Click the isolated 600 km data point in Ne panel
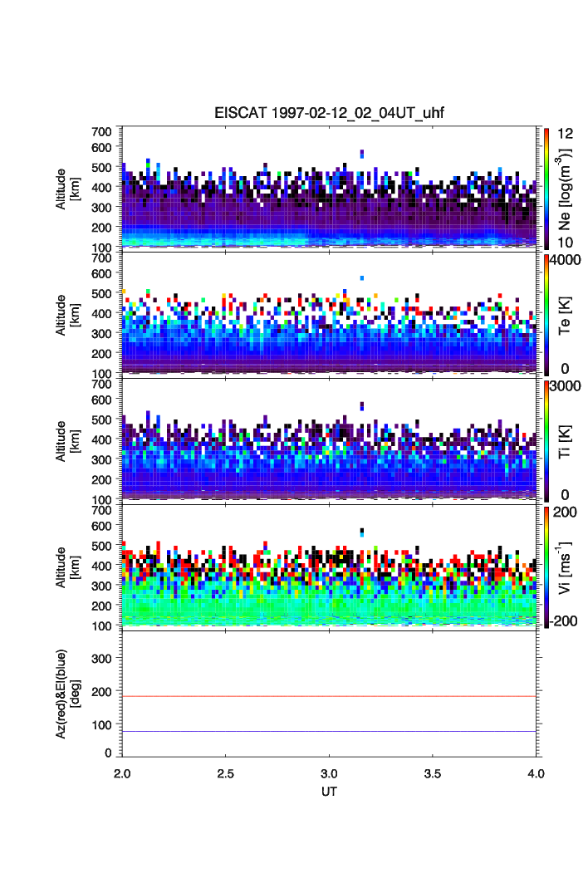The image size is (588, 883). click(x=361, y=154)
